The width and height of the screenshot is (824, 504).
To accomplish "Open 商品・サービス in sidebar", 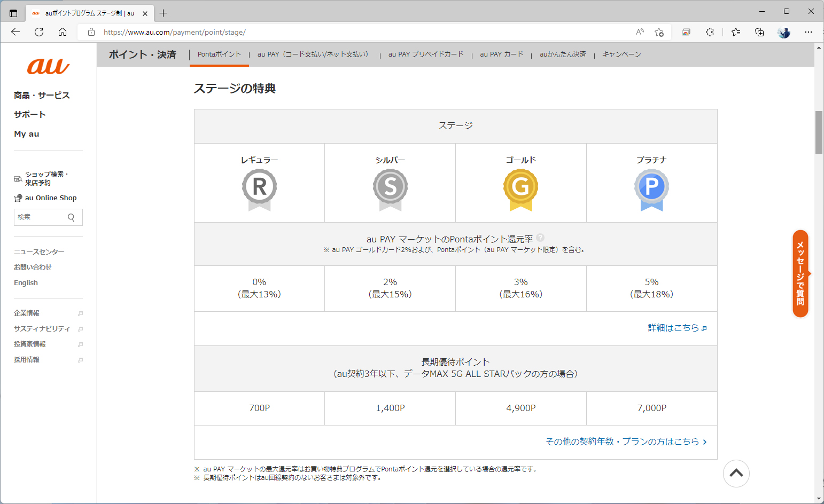I will click(x=42, y=96).
